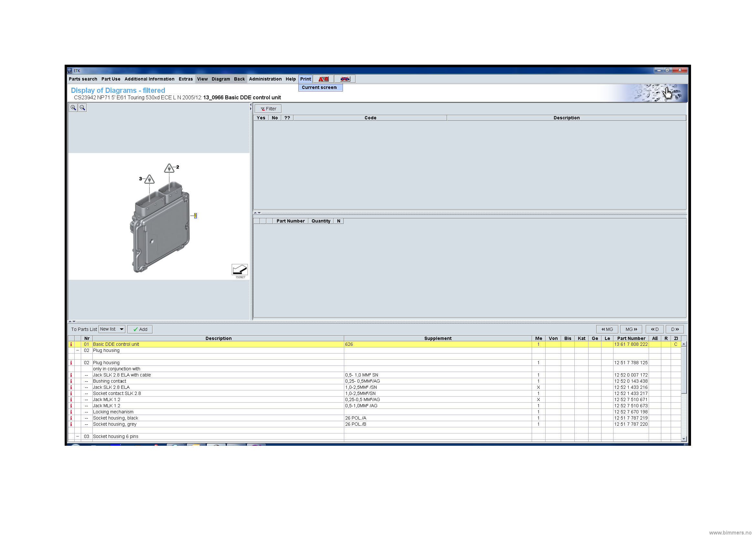
Task: Click callout number 1 on diagram
Action: point(196,216)
